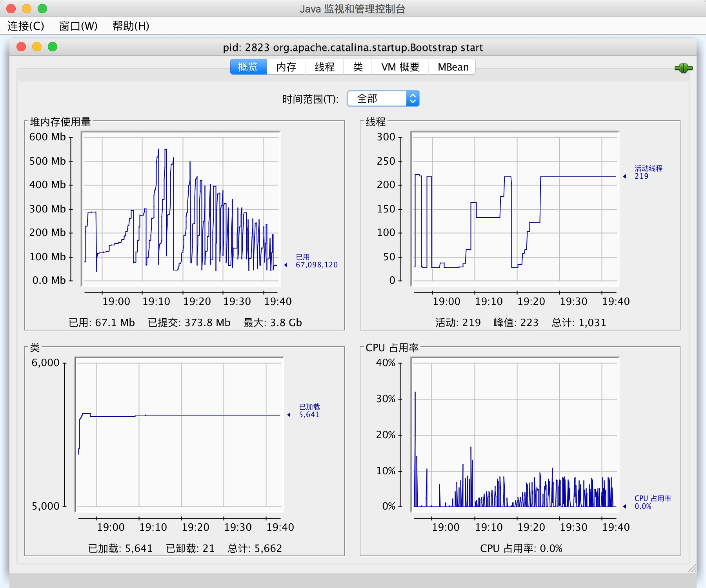Click the 已加载 5,641 legend label

[309, 410]
